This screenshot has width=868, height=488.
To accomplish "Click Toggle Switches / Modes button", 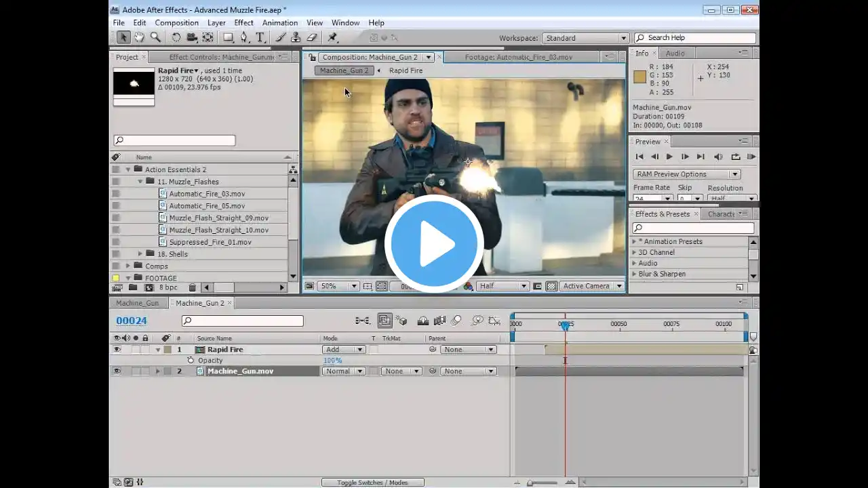I will pyautogui.click(x=372, y=483).
